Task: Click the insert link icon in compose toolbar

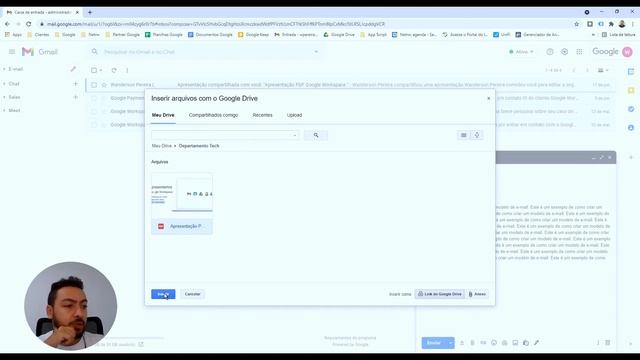Action: 483,343
